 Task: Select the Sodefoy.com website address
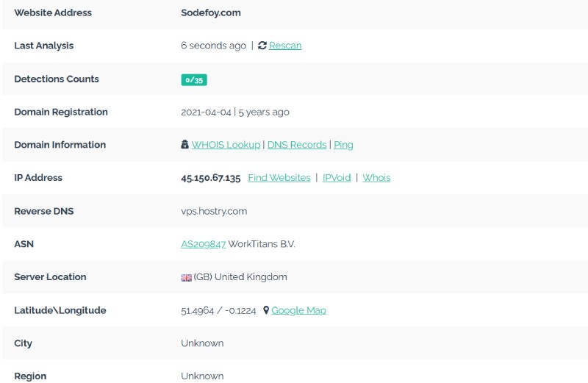[211, 12]
